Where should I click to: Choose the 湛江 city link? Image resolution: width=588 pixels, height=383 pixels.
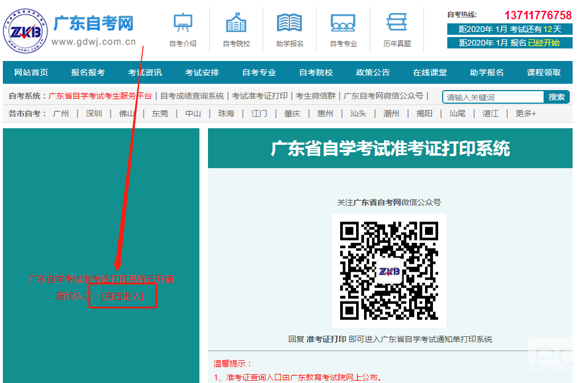point(491,113)
